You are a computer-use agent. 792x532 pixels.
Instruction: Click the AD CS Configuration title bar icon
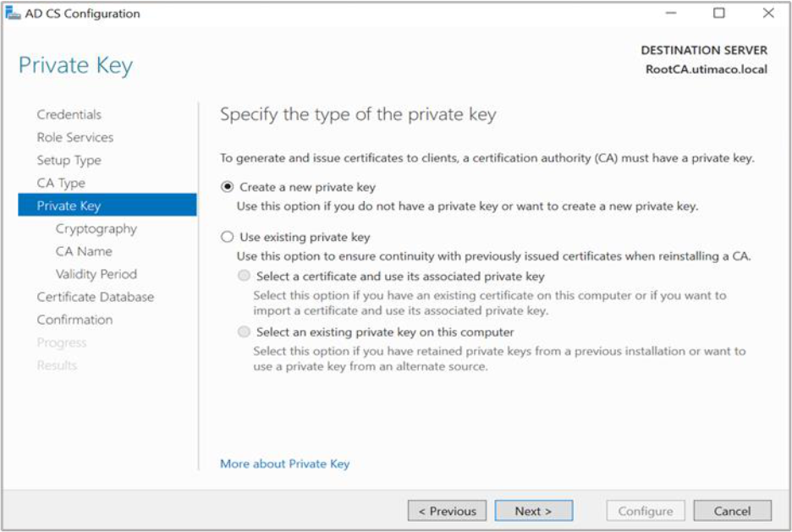pyautogui.click(x=12, y=14)
